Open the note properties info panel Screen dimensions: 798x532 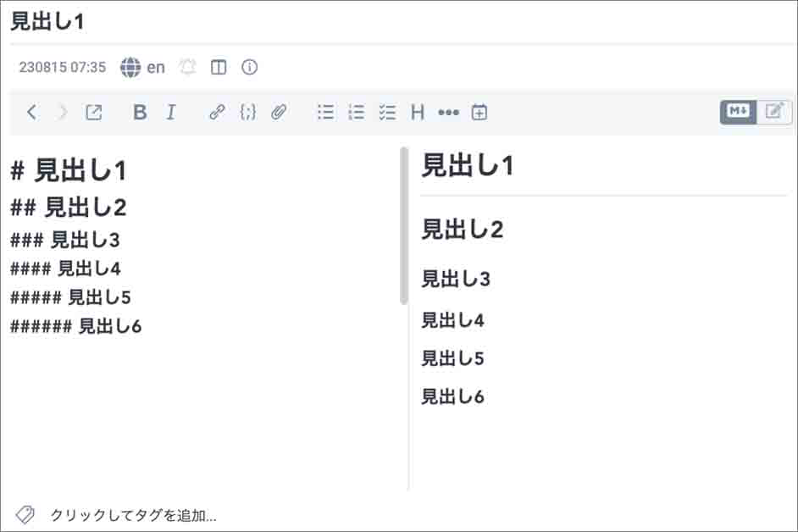point(249,66)
